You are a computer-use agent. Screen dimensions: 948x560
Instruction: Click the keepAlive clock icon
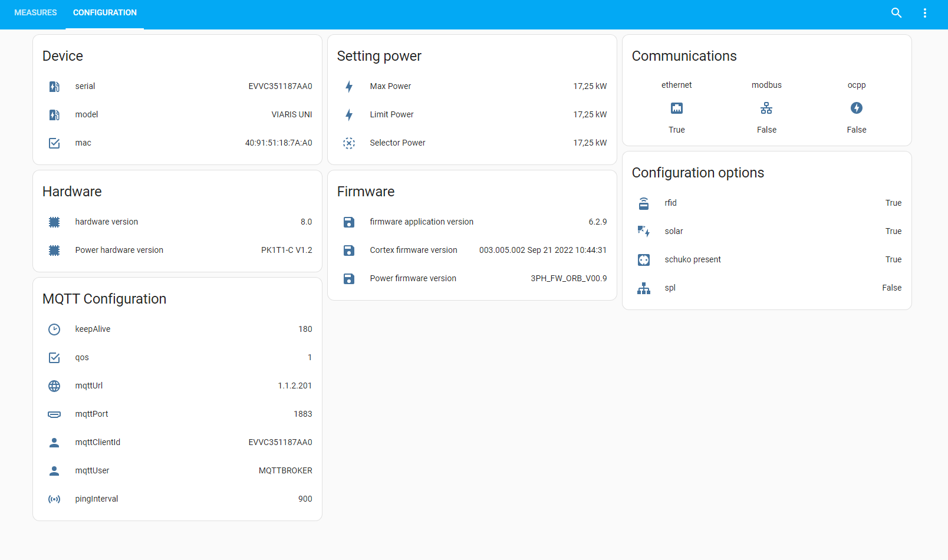pos(54,330)
